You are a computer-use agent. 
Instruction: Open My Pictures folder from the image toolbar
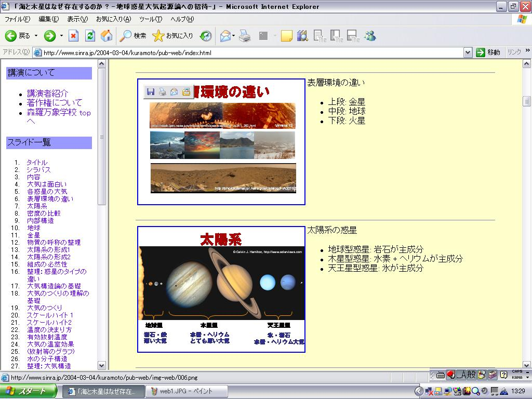click(x=186, y=92)
